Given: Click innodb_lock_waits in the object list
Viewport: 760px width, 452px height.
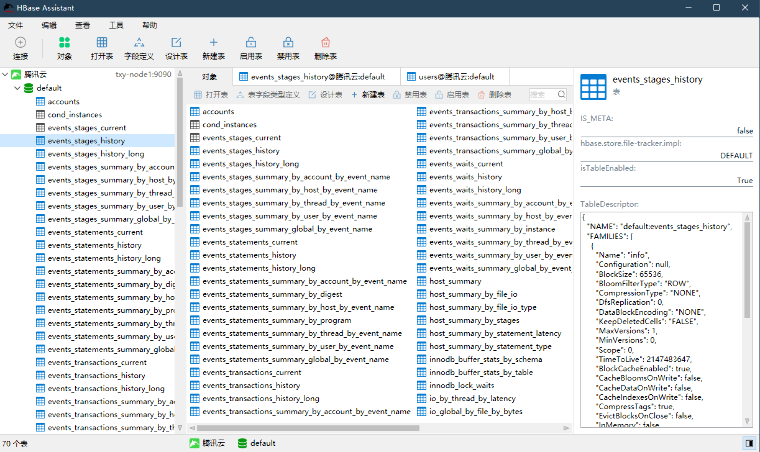Looking at the screenshot, I should [x=461, y=385].
